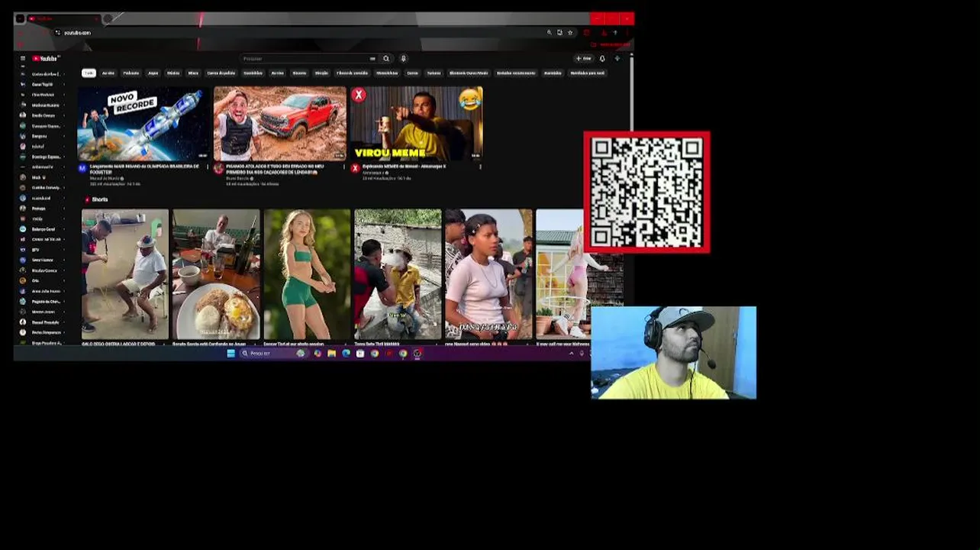The width and height of the screenshot is (980, 550).
Task: Open the YouTube hamburger guide menu
Action: [23, 58]
